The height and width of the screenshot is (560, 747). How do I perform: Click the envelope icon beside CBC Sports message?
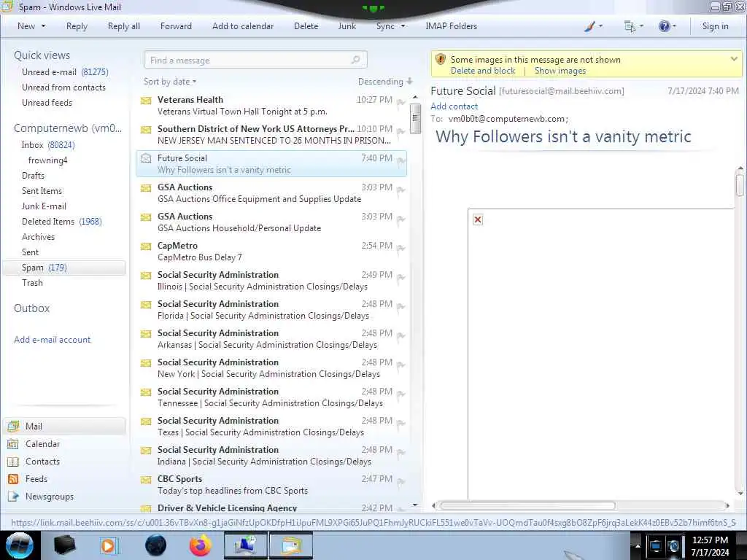coord(146,480)
